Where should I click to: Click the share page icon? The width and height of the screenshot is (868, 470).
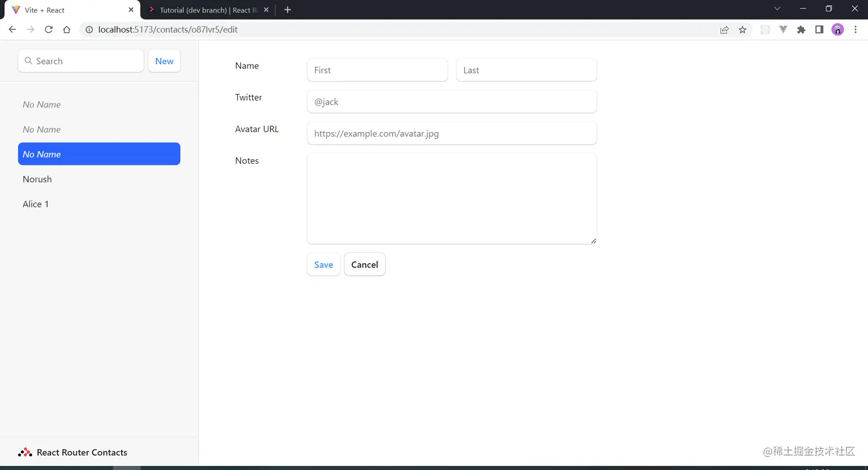(x=724, y=29)
